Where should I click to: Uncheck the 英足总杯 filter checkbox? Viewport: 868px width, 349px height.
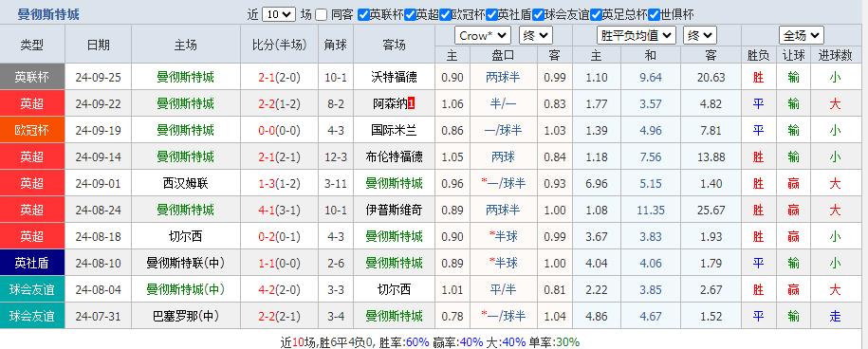pos(596,15)
